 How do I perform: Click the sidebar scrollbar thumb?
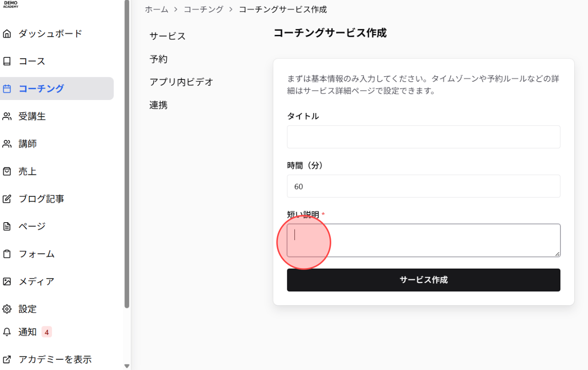tap(127, 154)
